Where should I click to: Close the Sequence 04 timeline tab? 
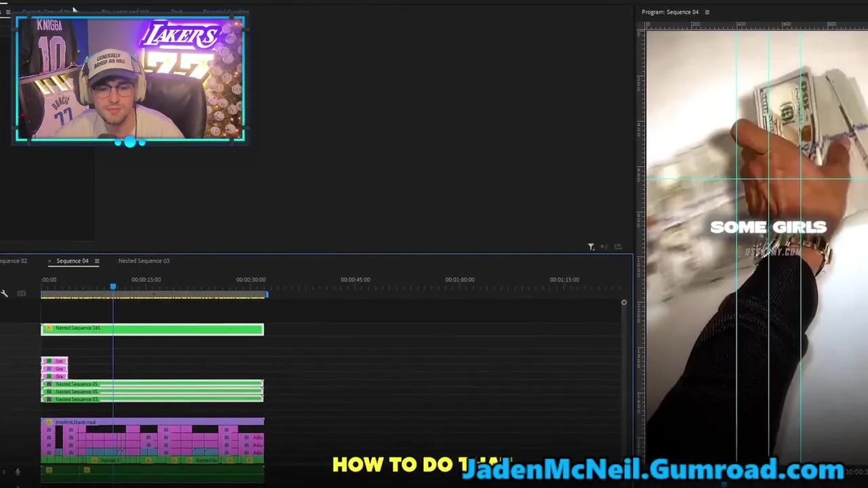(50, 261)
